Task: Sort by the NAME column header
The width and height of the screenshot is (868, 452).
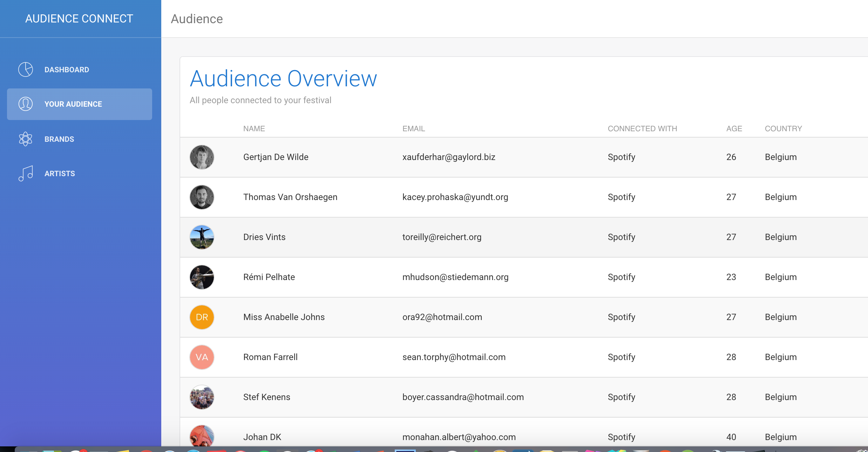Action: (x=254, y=128)
